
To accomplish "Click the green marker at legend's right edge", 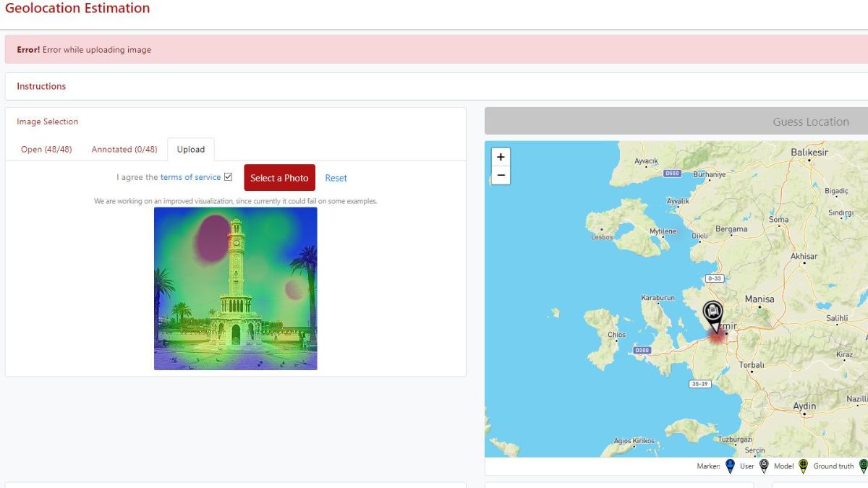I will pyautogui.click(x=863, y=466).
